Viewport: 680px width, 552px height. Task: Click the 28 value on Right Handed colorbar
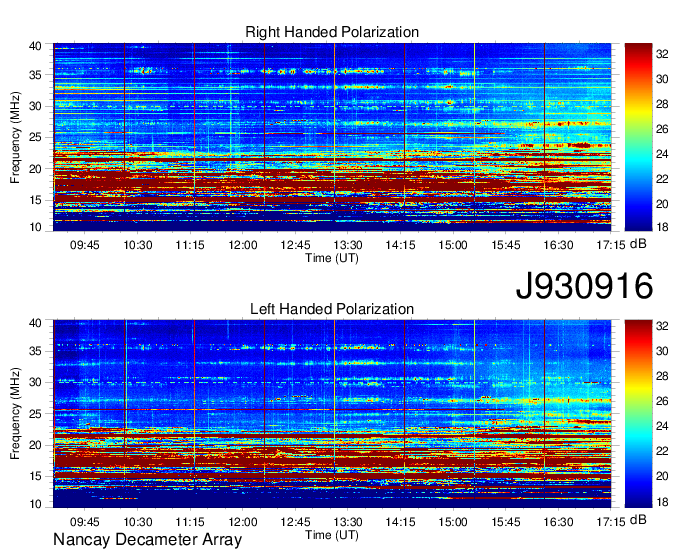662,104
